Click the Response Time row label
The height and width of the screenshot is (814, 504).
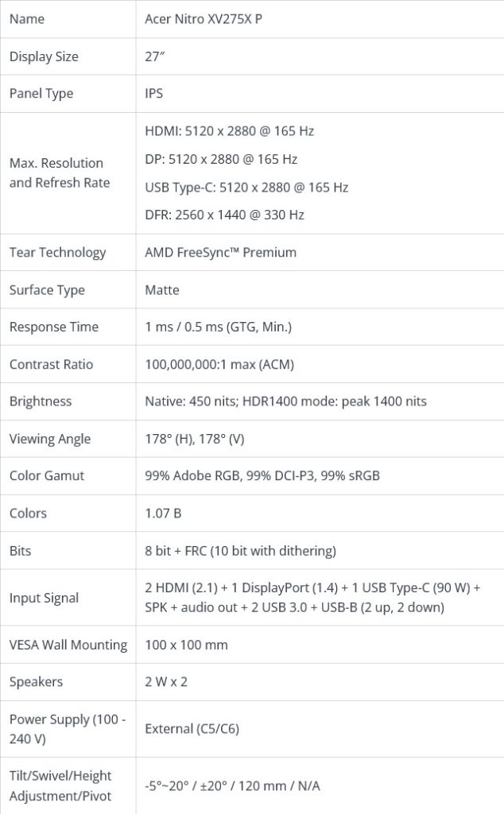coord(53,327)
